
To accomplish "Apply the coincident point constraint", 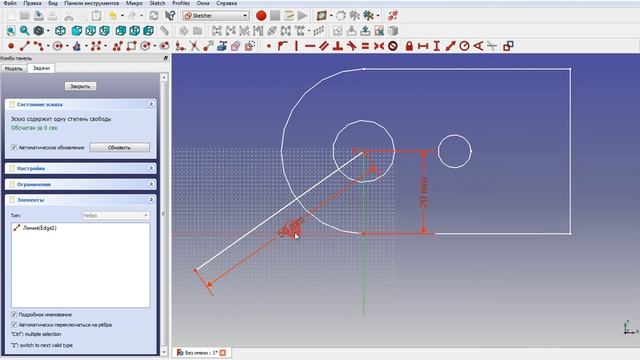I will click(x=269, y=46).
